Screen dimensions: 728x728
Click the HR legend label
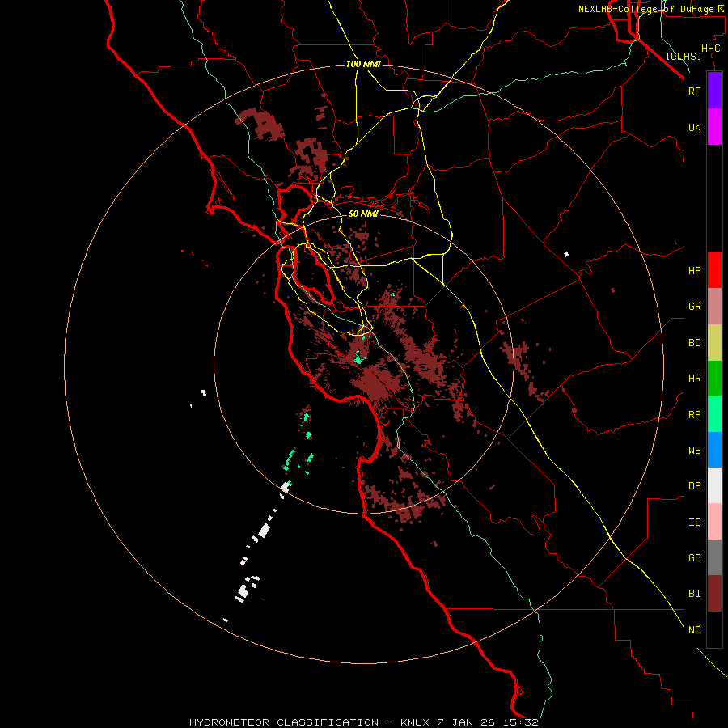[694, 379]
